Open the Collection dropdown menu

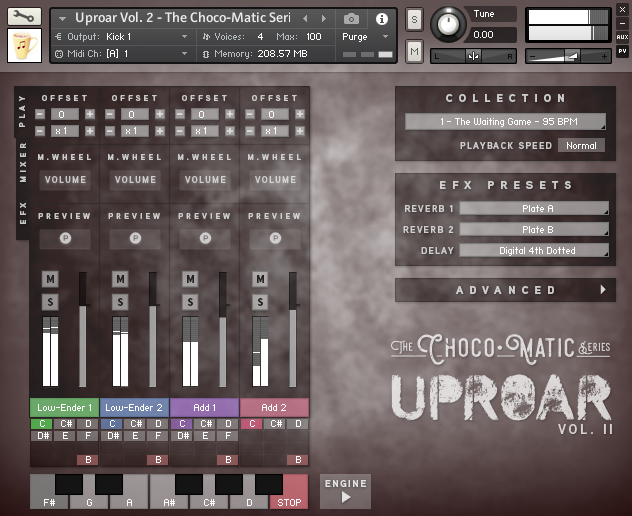[505, 123]
